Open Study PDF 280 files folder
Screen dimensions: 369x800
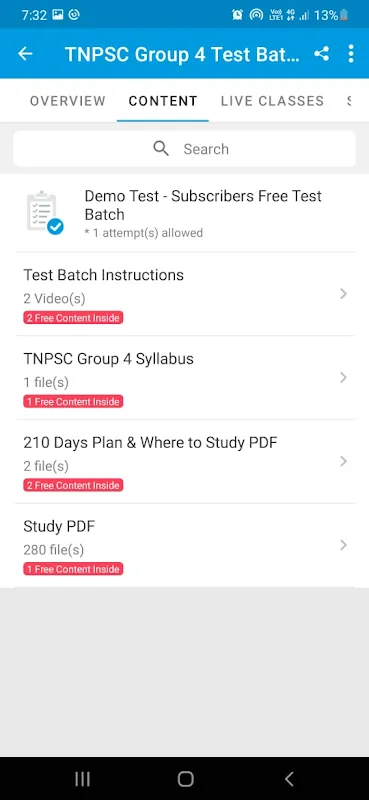[184, 545]
